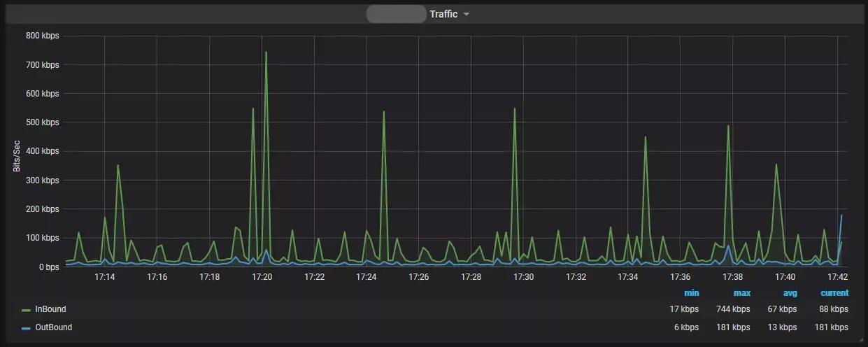Image resolution: width=868 pixels, height=347 pixels.
Task: Open the green InBound color swatch
Action: [x=27, y=310]
